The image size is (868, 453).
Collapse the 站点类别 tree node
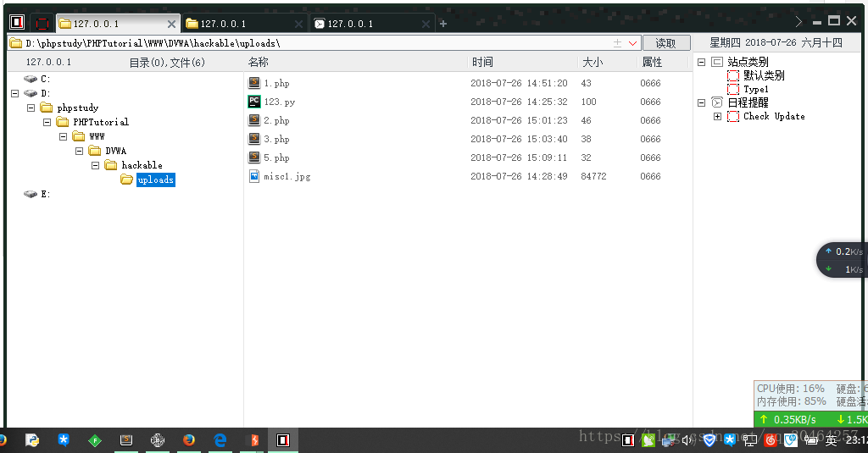[x=701, y=62]
